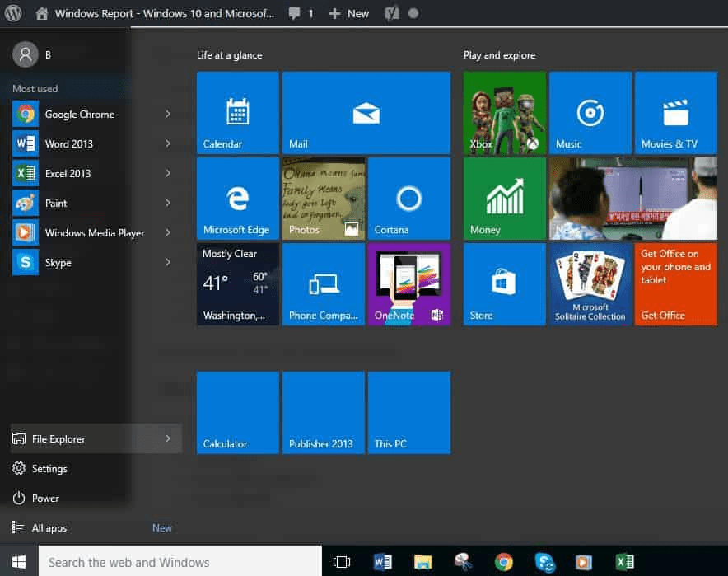Open the Calculator tile

237,412
